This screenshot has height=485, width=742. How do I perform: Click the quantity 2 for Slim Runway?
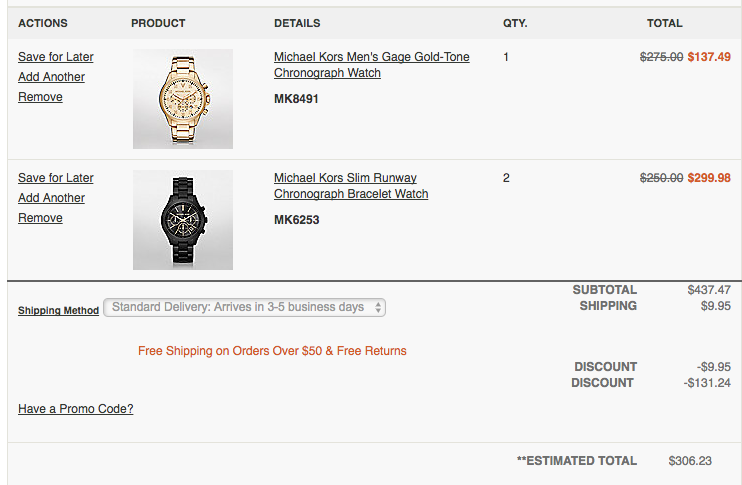[x=506, y=178]
